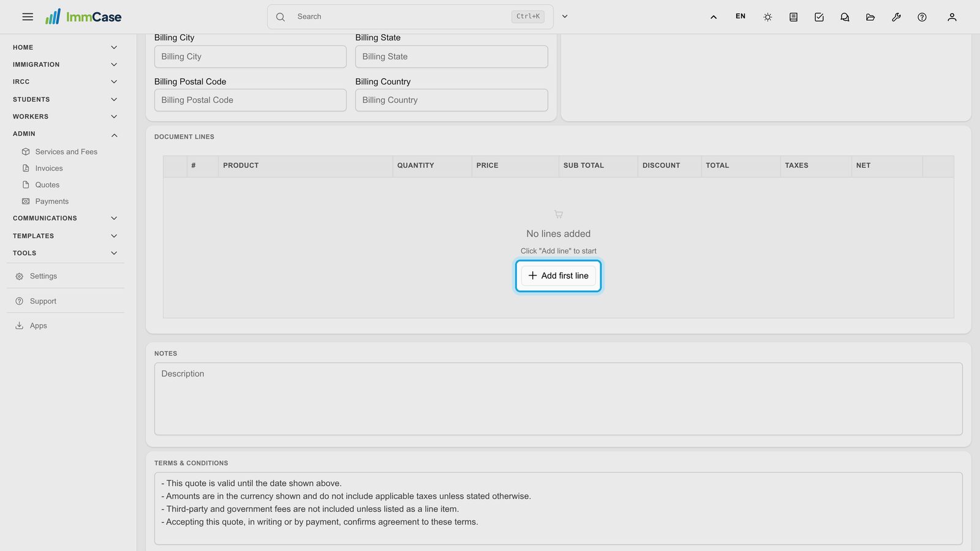Click the ImmCase logo
Viewport: 980px width, 551px height.
point(83,17)
